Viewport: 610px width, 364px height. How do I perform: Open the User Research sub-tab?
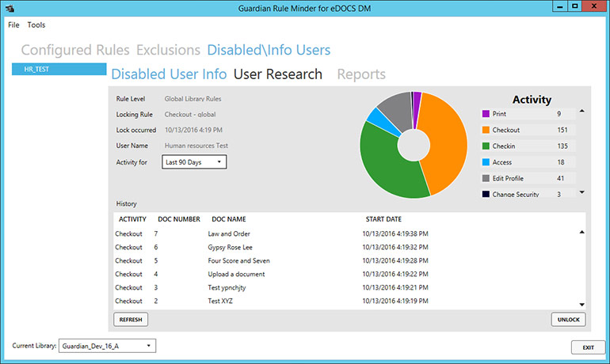point(278,74)
